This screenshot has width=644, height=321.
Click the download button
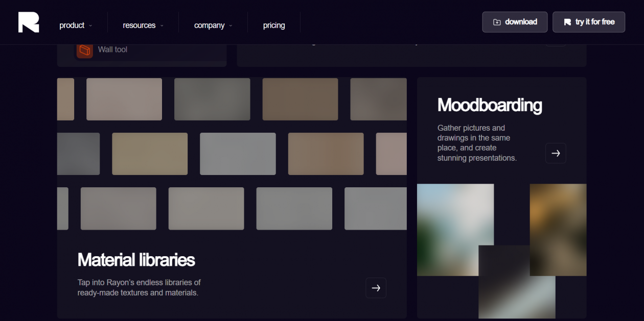(x=515, y=22)
